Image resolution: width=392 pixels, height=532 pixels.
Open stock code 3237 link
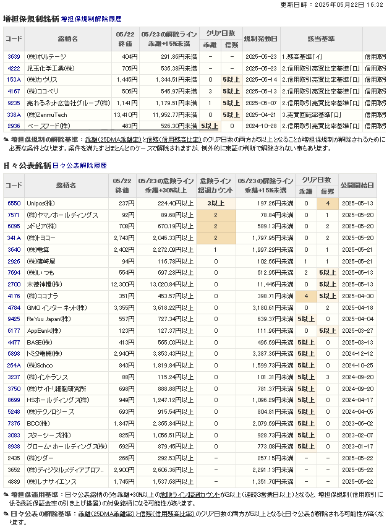coord(14,377)
